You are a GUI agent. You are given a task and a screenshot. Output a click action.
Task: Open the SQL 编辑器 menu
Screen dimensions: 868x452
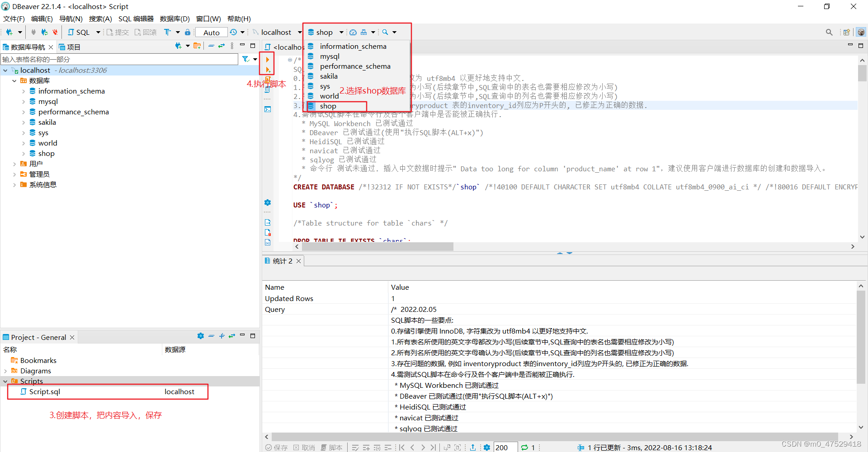[136, 19]
